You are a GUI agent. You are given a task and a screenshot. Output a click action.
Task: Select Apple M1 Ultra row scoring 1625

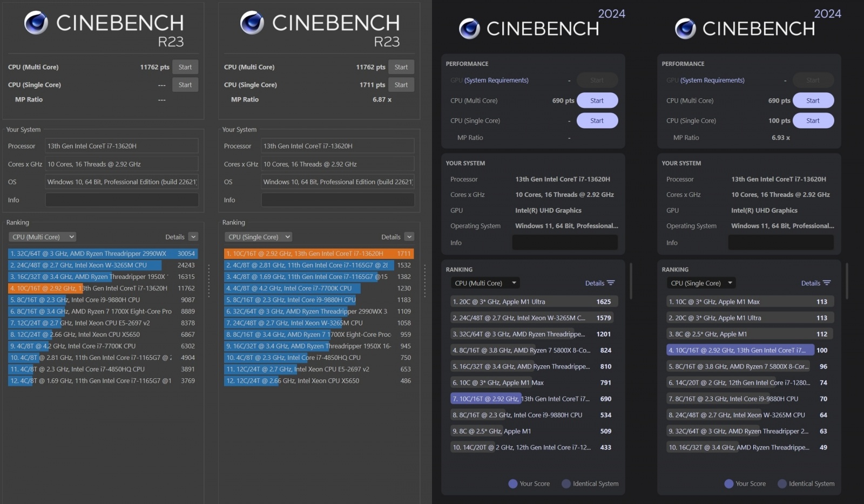point(534,302)
